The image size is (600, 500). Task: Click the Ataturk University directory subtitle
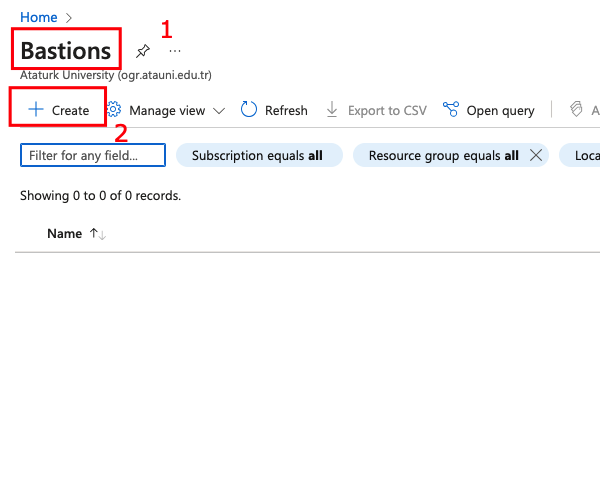coord(116,75)
